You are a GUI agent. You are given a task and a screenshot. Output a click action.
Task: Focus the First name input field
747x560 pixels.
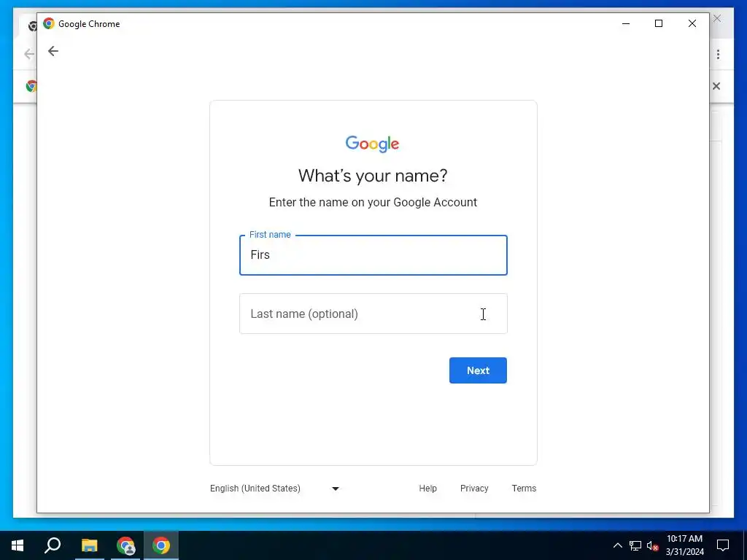pos(373,254)
